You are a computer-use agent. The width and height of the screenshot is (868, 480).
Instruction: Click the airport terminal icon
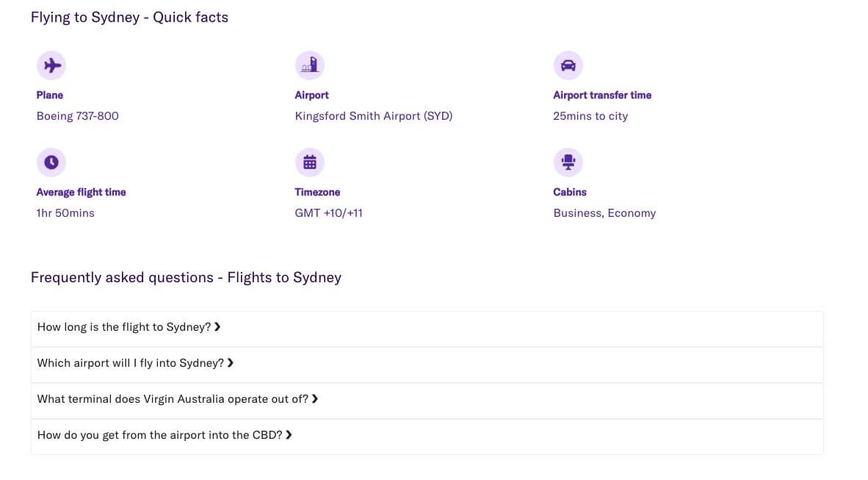(x=310, y=65)
